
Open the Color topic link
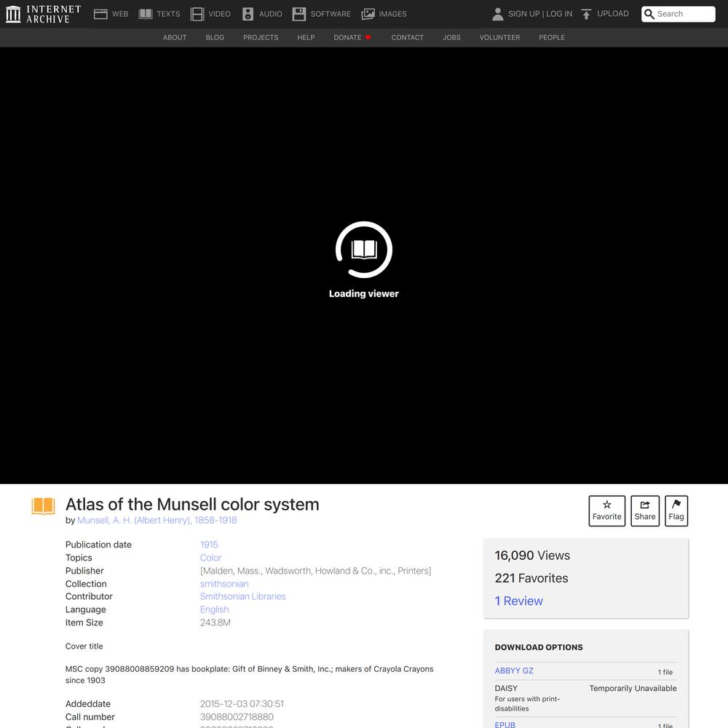tap(211, 558)
